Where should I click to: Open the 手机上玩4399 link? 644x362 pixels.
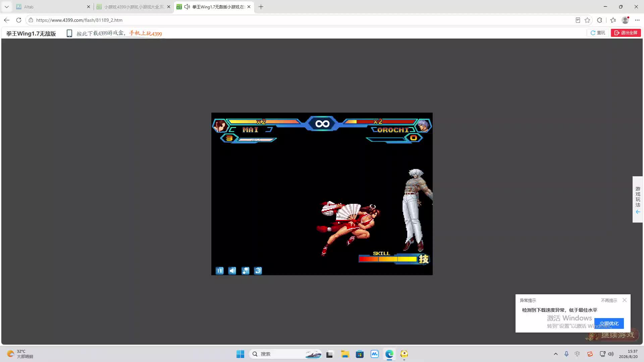coord(146,33)
